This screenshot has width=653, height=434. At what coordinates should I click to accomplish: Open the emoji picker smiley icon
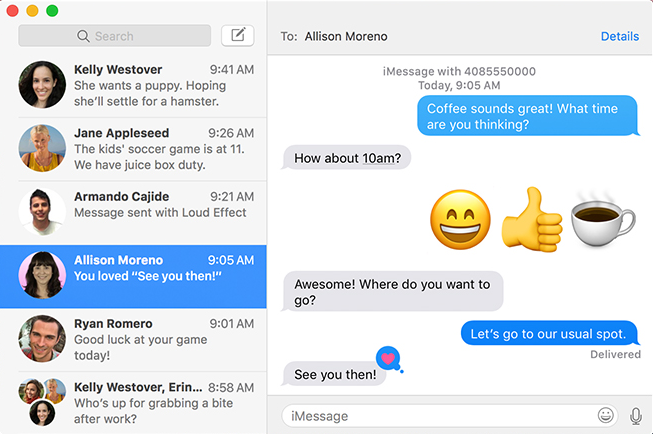point(606,415)
